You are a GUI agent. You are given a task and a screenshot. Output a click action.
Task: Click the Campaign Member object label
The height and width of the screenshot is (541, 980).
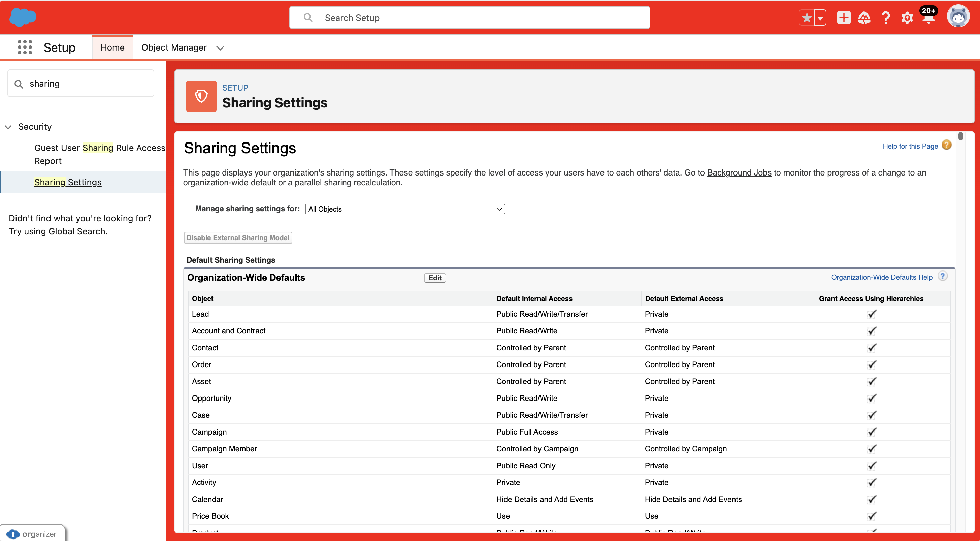[x=224, y=449]
